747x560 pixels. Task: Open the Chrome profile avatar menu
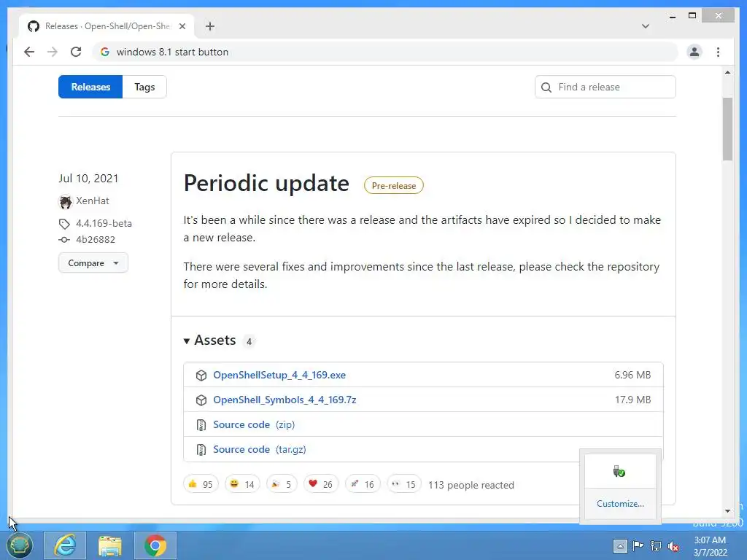(x=694, y=52)
